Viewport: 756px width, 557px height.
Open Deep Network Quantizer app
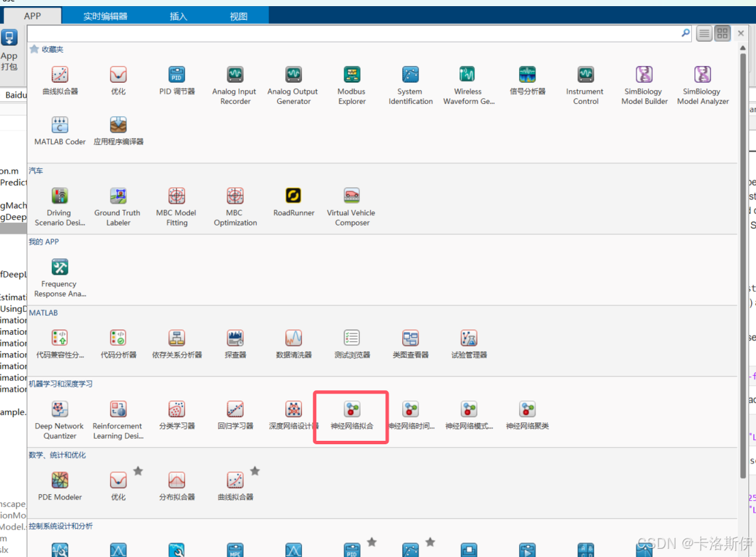[x=60, y=420]
